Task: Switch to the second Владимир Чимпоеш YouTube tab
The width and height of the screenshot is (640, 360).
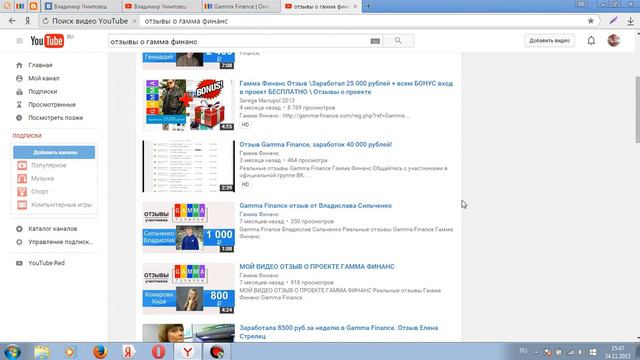Action: pyautogui.click(x=161, y=6)
